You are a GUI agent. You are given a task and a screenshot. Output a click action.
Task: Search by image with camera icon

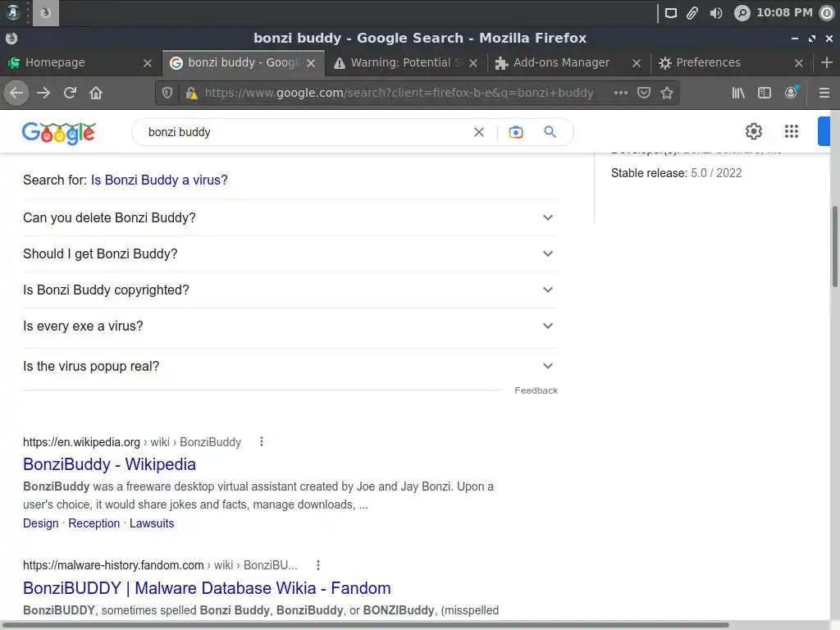[x=515, y=132]
